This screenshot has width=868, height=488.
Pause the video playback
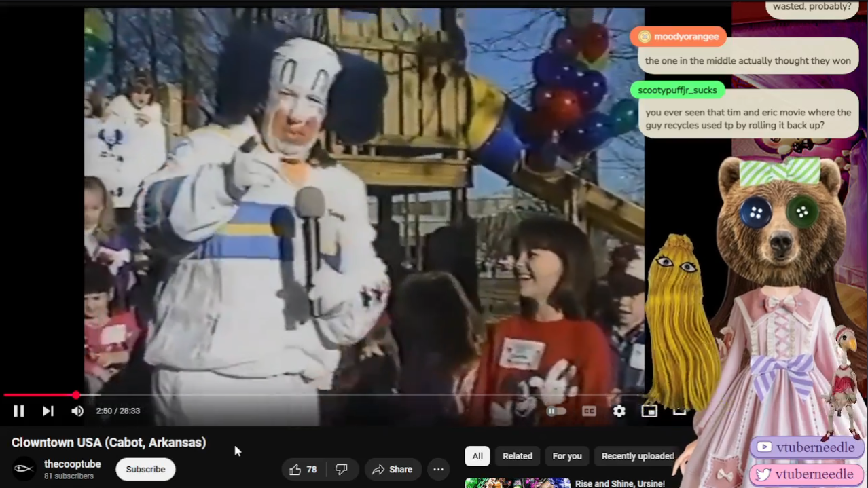(x=18, y=411)
